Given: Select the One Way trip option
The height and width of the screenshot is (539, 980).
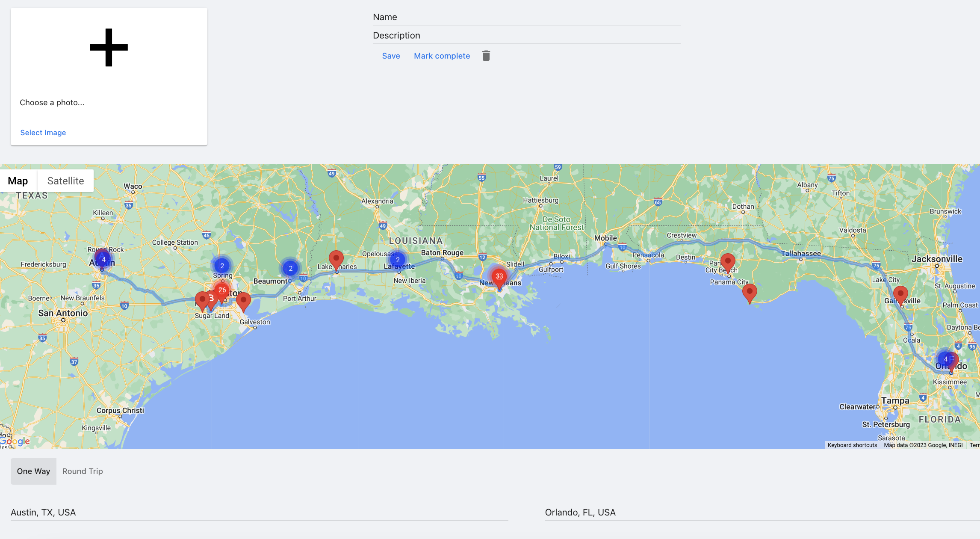Looking at the screenshot, I should point(33,471).
